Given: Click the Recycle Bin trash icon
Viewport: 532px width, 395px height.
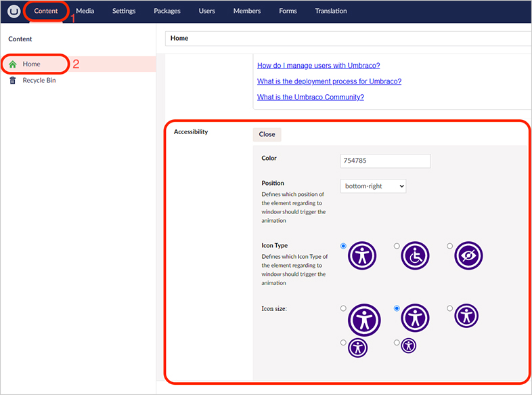Looking at the screenshot, I should pos(13,81).
